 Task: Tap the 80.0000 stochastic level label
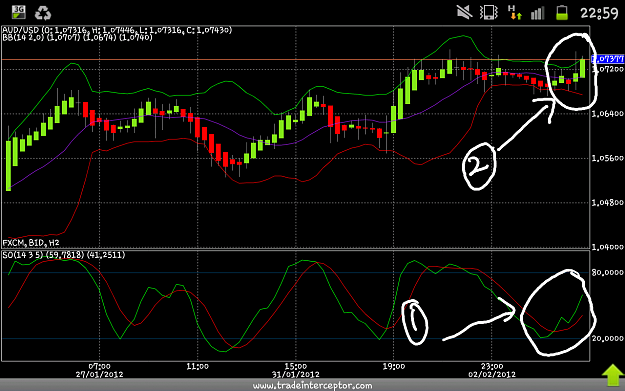coord(607,273)
